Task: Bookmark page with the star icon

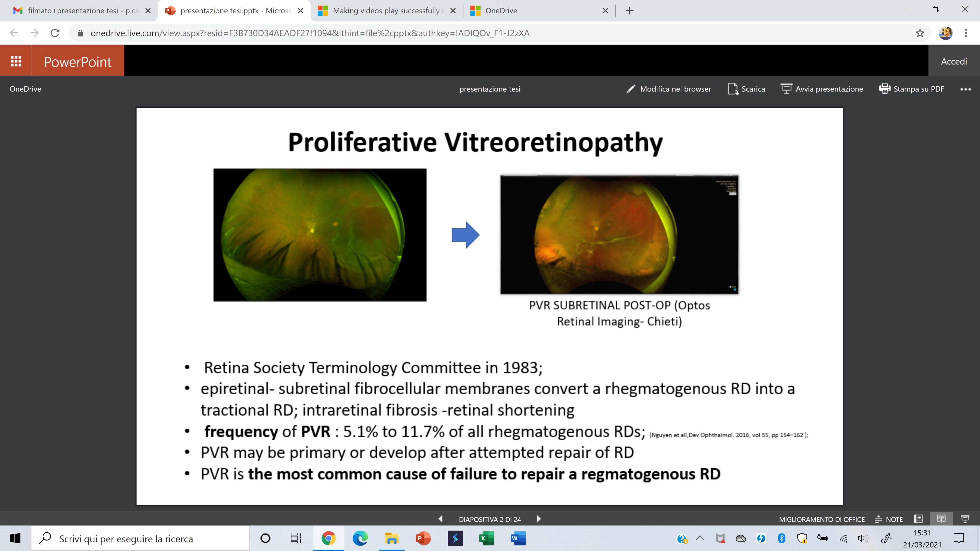Action: point(920,33)
